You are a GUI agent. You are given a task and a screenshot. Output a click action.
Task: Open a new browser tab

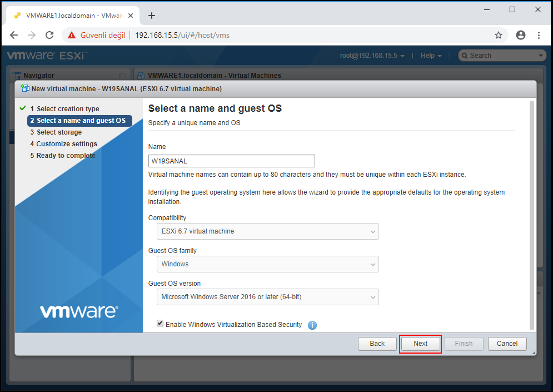pyautogui.click(x=152, y=16)
